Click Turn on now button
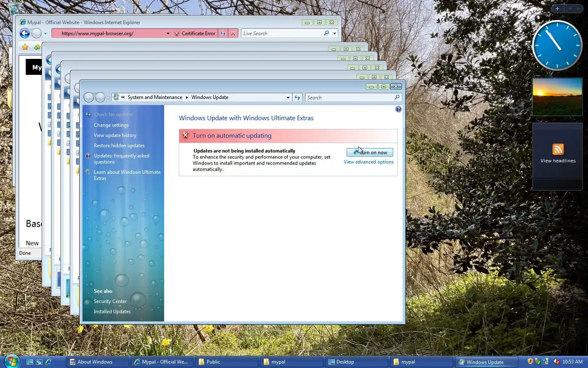The width and height of the screenshot is (588, 368). [370, 152]
